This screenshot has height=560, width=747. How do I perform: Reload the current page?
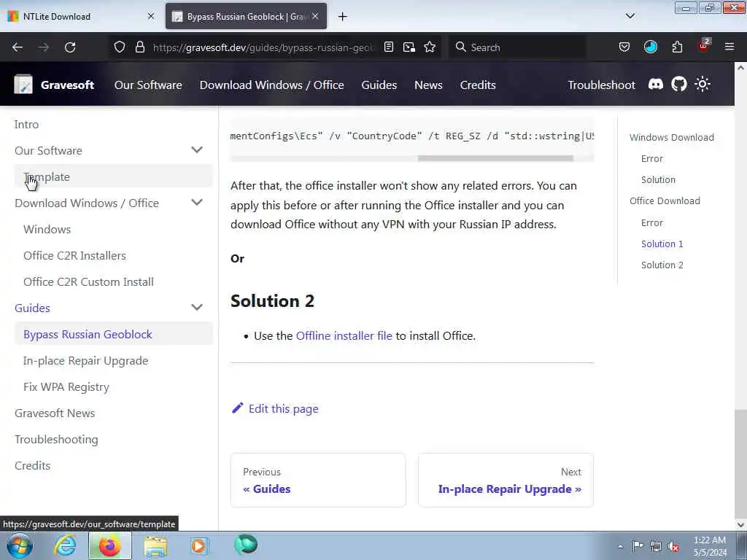70,47
